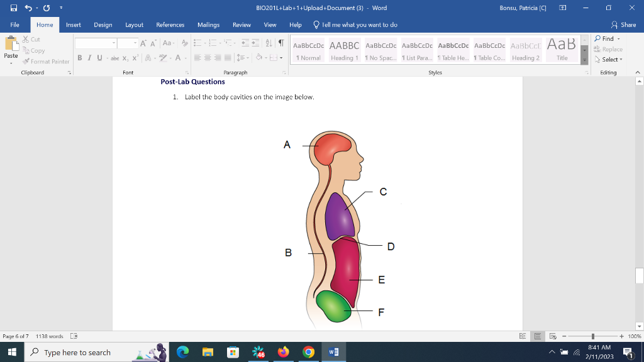The height and width of the screenshot is (362, 644).
Task: Switch to the Layout tab
Action: pyautogui.click(x=135, y=25)
